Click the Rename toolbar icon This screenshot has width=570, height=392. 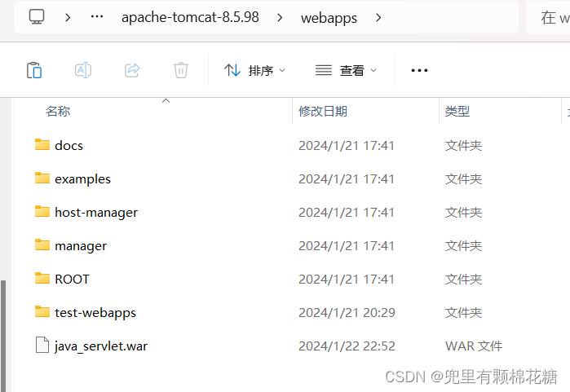point(83,70)
